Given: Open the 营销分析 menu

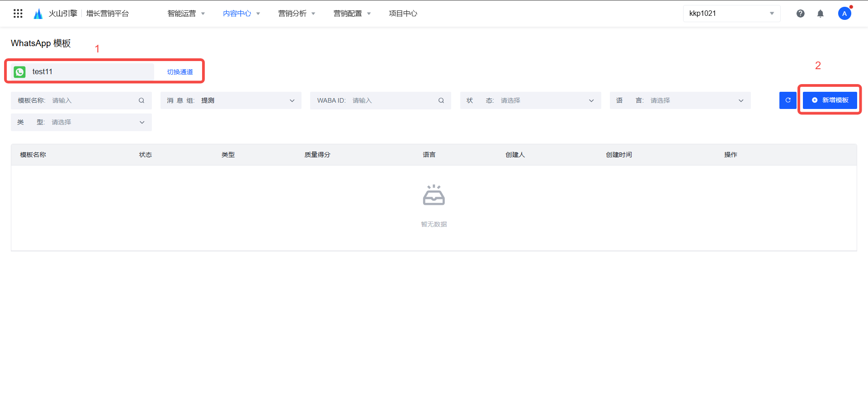Looking at the screenshot, I should (296, 14).
